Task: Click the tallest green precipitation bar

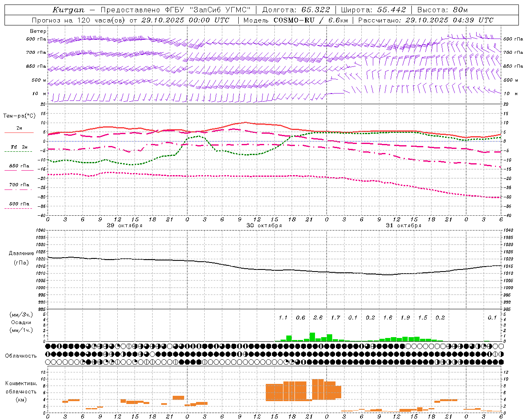Action: 312,337
